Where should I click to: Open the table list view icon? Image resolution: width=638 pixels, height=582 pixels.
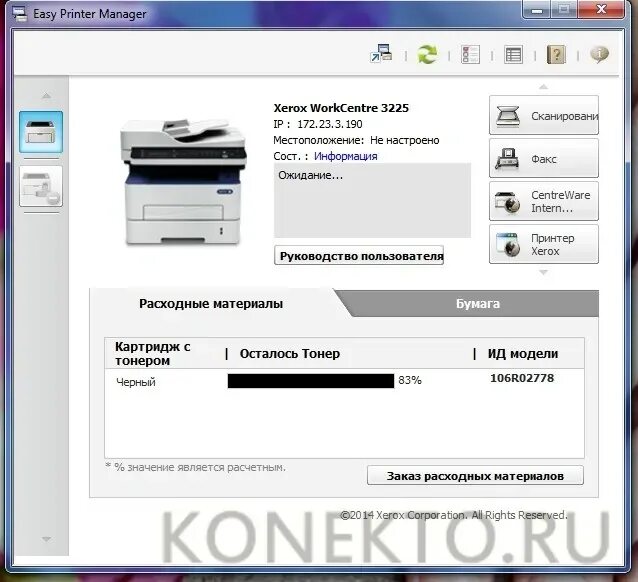point(513,55)
